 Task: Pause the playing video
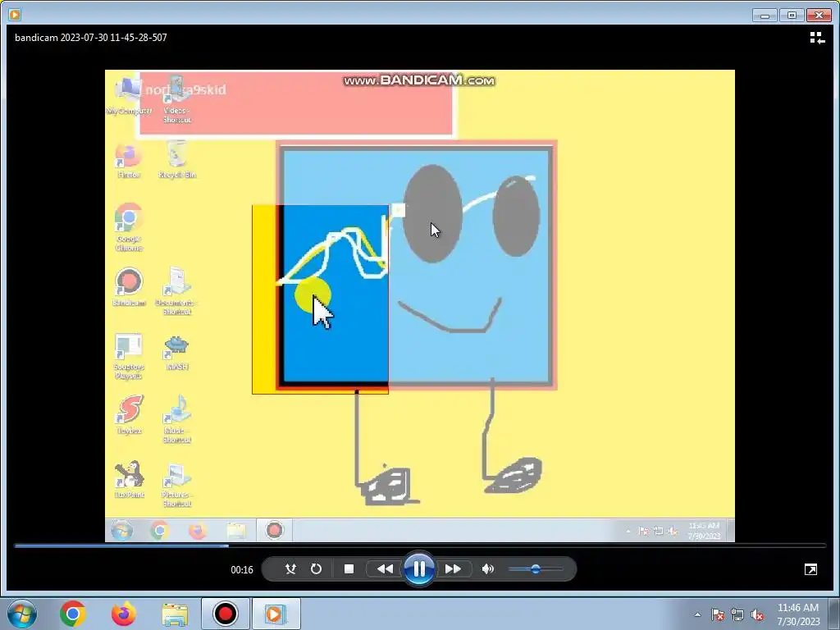pos(419,569)
